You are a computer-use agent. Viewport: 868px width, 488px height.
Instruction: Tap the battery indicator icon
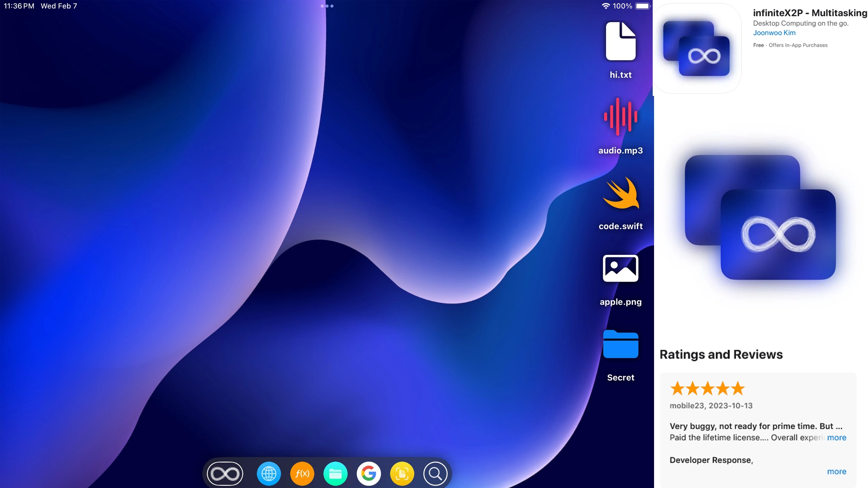[643, 6]
